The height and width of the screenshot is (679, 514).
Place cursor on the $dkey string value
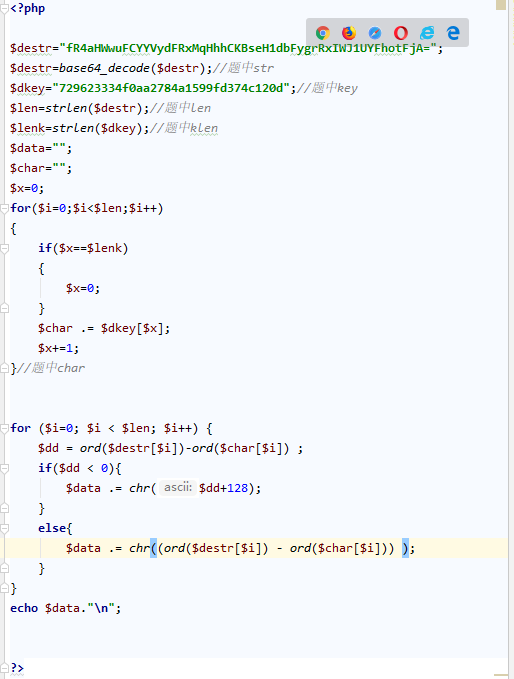(171, 88)
